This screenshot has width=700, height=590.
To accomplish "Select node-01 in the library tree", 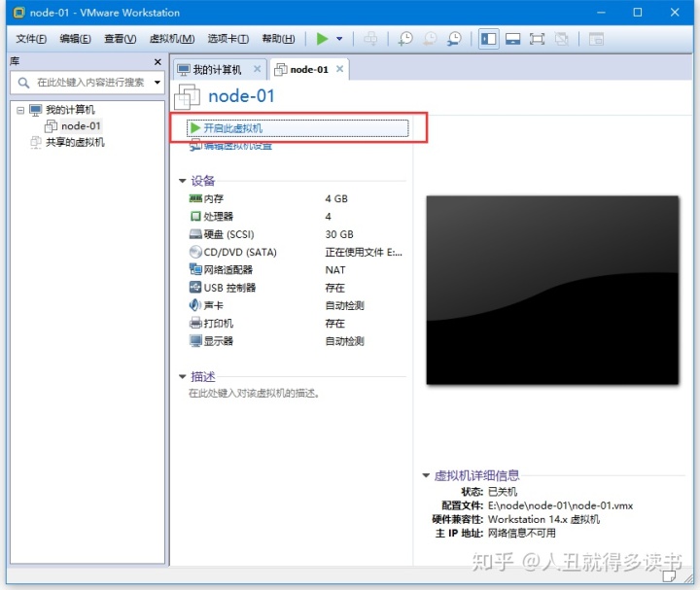I will tap(81, 126).
